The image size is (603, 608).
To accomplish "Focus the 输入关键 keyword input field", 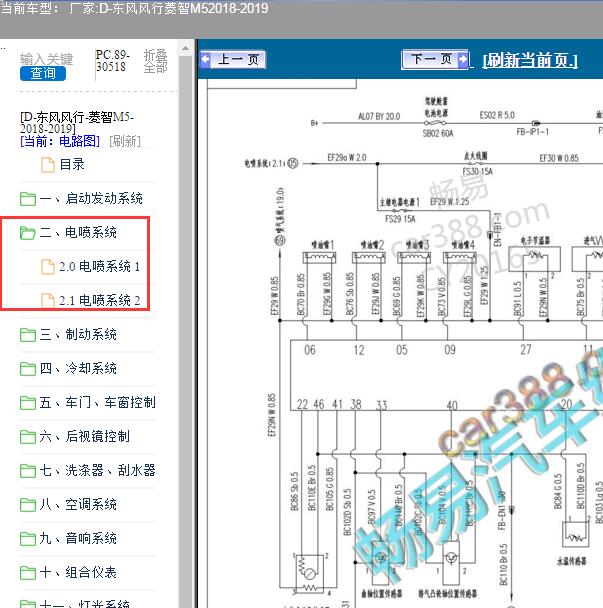I will pyautogui.click(x=46, y=59).
